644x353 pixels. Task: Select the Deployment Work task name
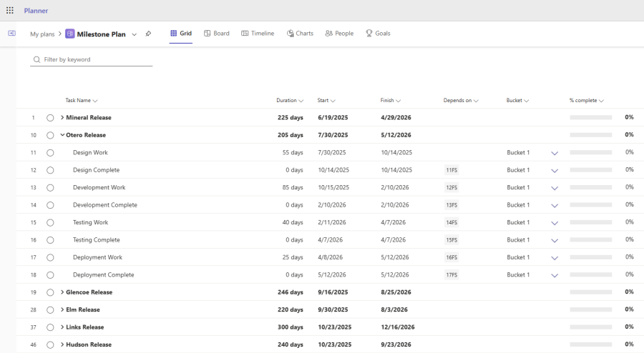click(x=97, y=257)
